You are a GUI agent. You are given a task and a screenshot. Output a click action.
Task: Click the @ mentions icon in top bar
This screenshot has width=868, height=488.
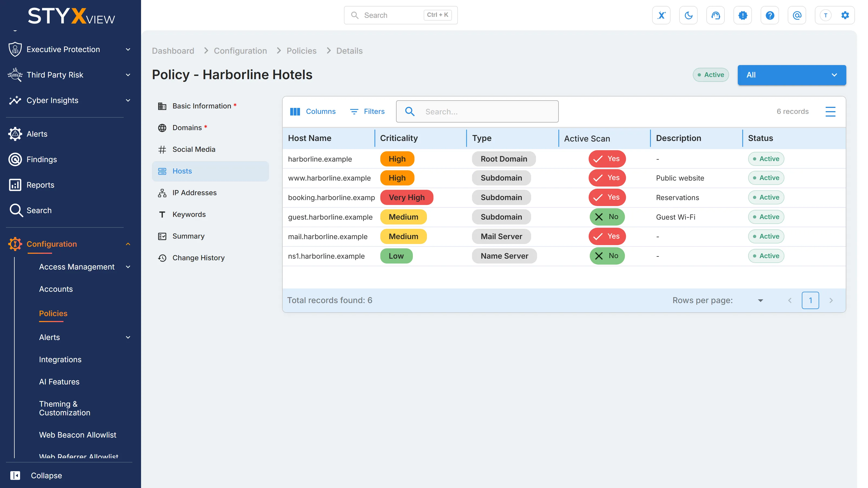click(x=797, y=15)
